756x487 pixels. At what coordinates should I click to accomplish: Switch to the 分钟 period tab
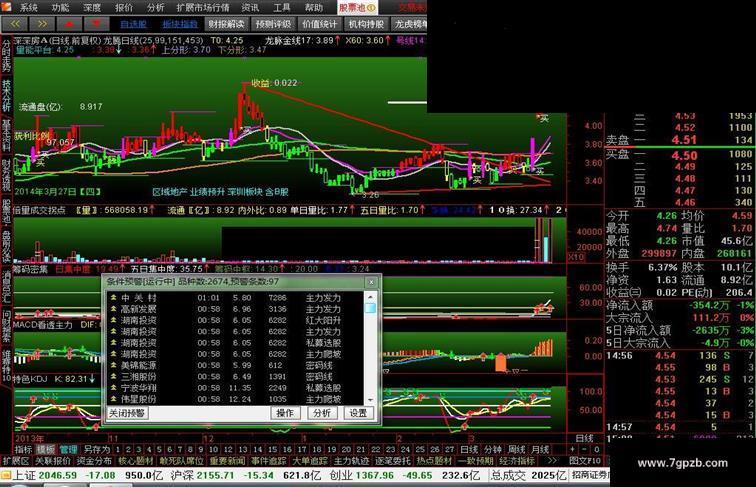492,449
